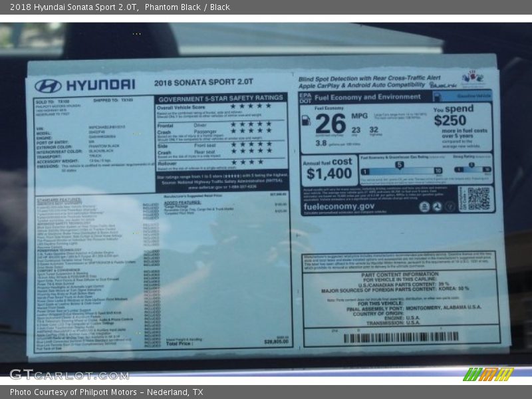Click the 3.8 gallons per 100 miles value

coord(321,143)
